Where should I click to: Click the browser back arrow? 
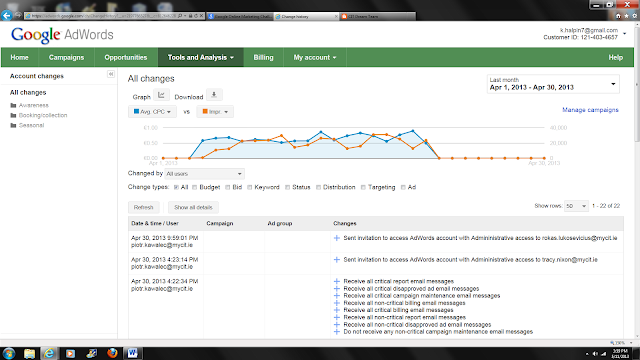[7, 16]
